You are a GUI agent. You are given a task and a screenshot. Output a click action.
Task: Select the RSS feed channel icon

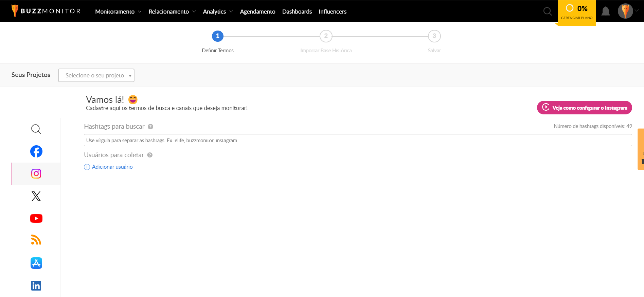(36, 240)
